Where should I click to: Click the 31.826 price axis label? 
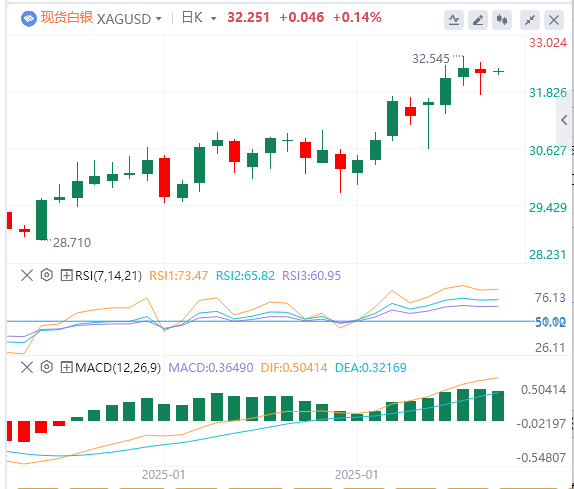point(548,93)
